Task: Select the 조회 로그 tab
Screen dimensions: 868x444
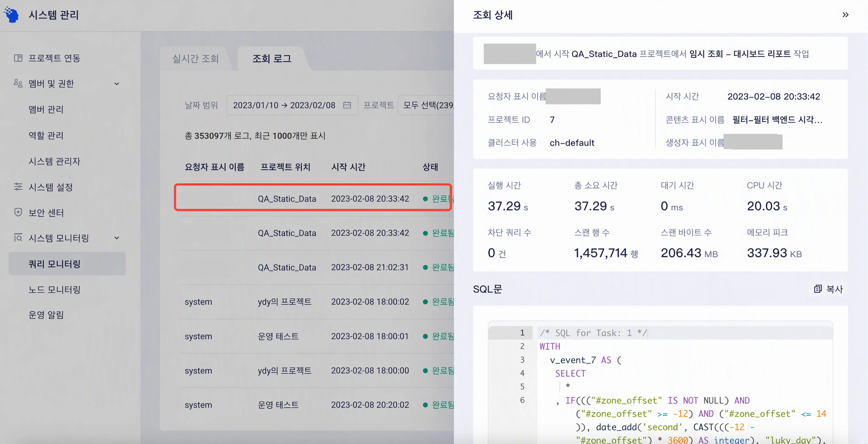Action: pyautogui.click(x=272, y=59)
